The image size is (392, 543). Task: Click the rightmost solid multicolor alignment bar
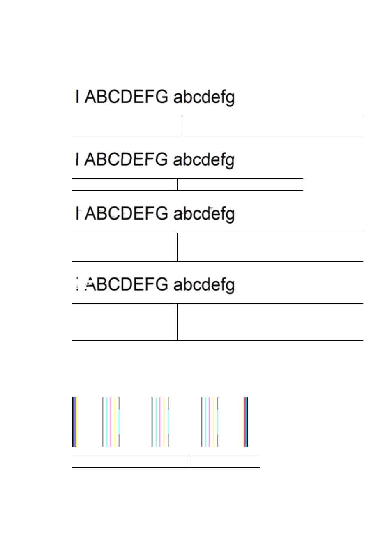coord(245,422)
